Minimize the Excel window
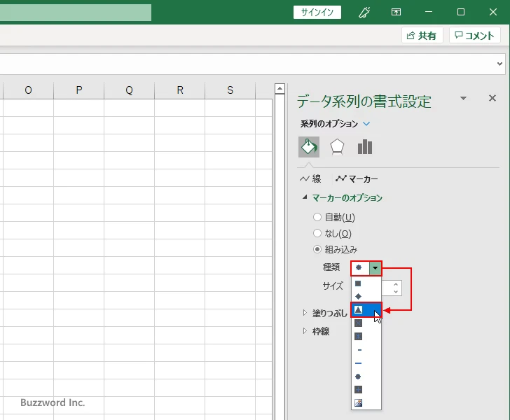This screenshot has height=420, width=510. 428,13
